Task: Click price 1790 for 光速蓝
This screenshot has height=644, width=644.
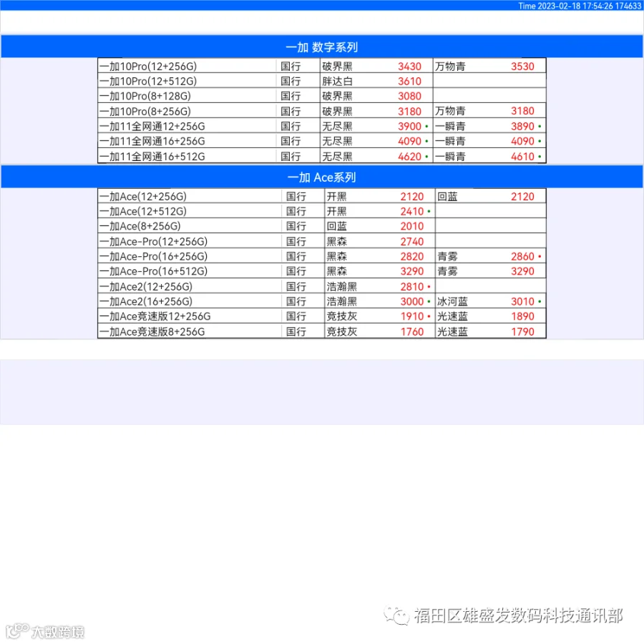Action: coord(522,331)
